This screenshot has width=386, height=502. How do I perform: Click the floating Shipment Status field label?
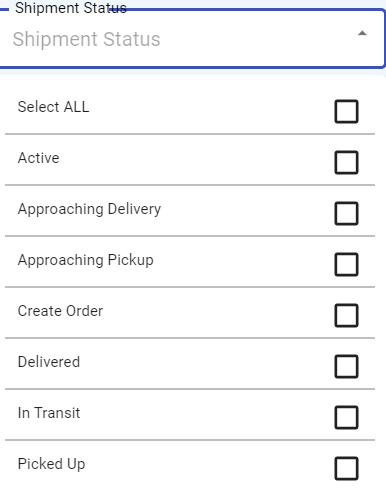71,8
